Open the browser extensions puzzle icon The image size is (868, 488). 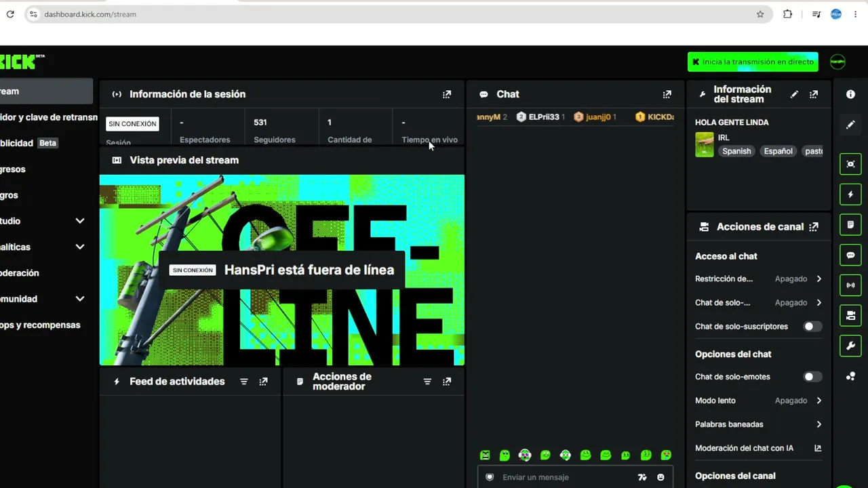pyautogui.click(x=787, y=14)
